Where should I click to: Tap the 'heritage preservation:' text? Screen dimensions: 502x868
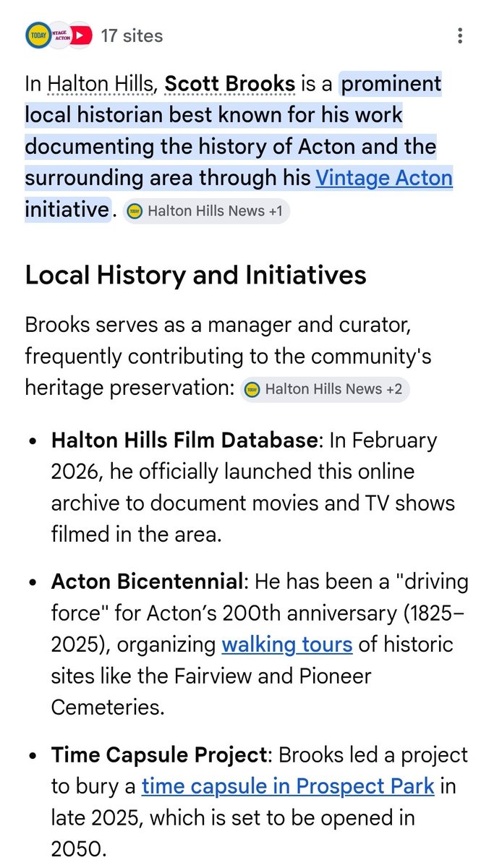[129, 388]
